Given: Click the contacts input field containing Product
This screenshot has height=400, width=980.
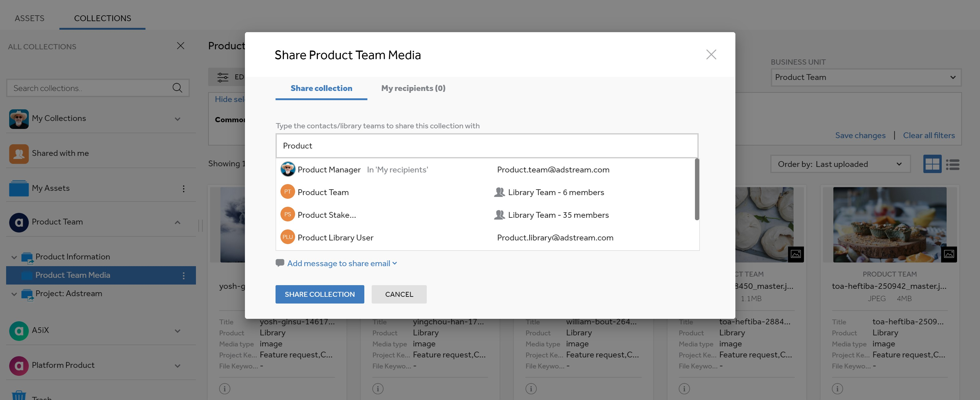Looking at the screenshot, I should point(486,146).
